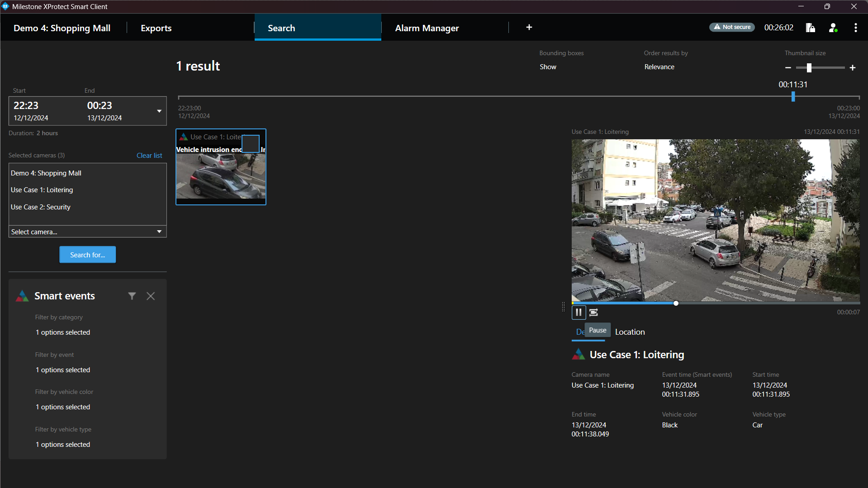Click the Duration: 2 hours label
The height and width of the screenshot is (488, 868).
33,133
